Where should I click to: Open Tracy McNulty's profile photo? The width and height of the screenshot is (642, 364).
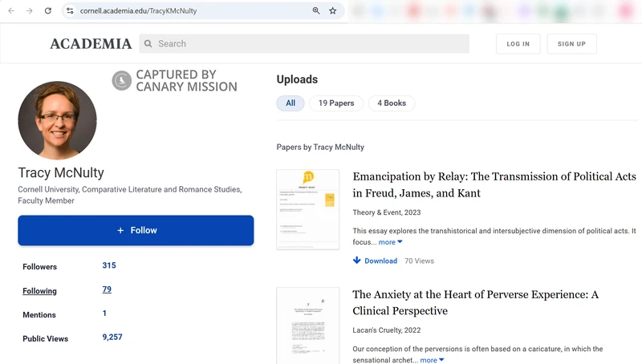(x=57, y=120)
